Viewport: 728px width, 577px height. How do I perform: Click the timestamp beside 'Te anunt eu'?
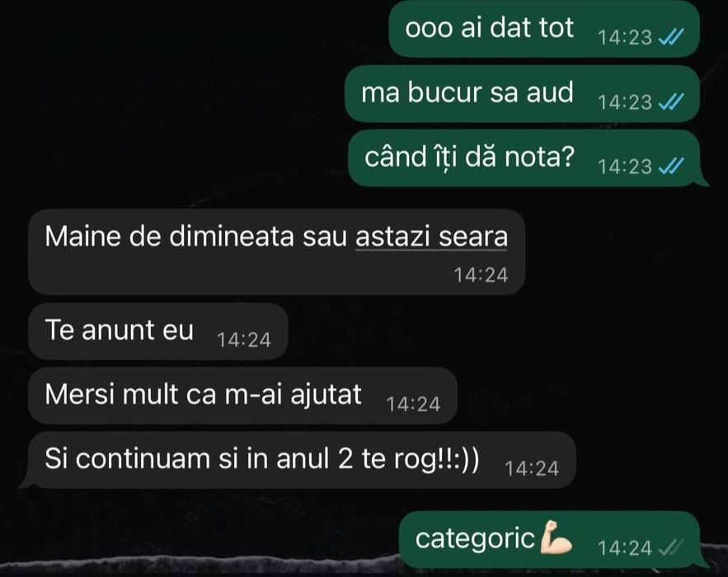tap(244, 340)
